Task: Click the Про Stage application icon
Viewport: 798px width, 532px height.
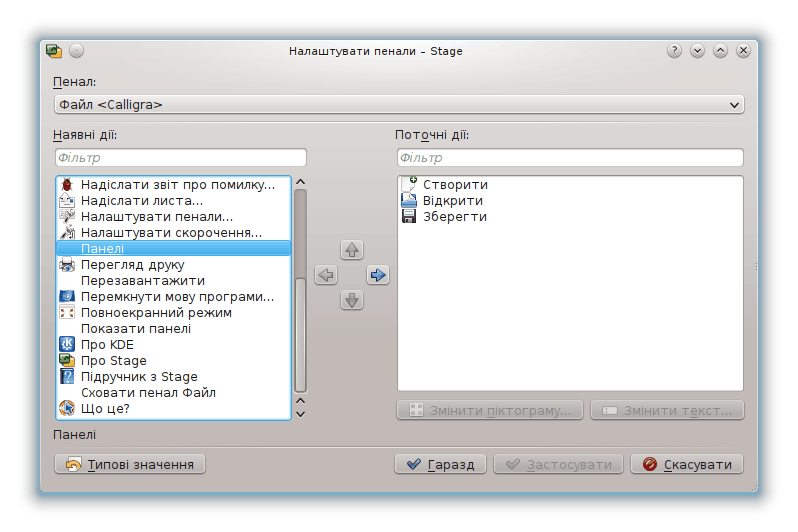Action: [x=67, y=361]
